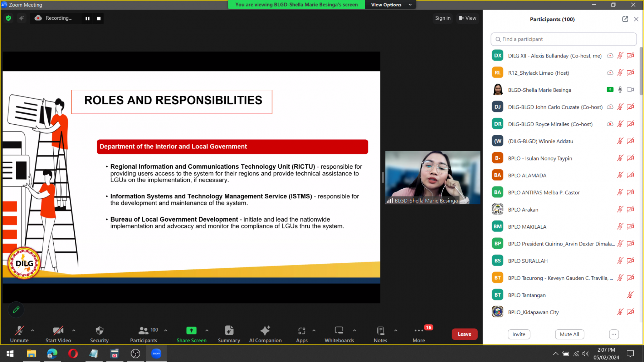The width and height of the screenshot is (644, 362).
Task: Open the More options
Action: 419,334
